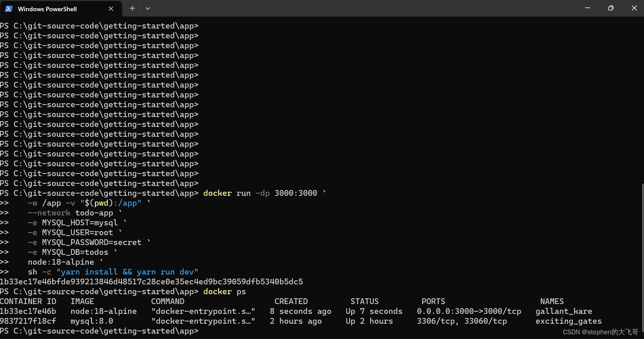This screenshot has width=644, height=339.
Task: Click the 'IMAGE' column header
Action: click(82, 301)
